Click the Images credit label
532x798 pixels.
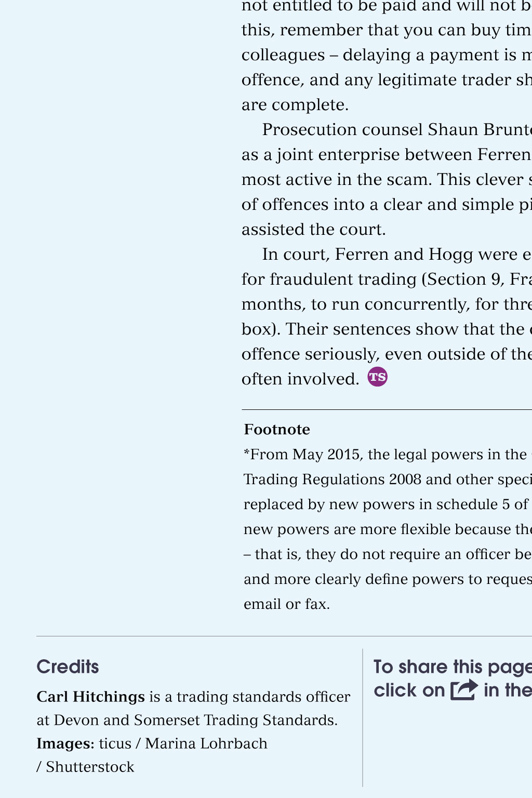click(65, 743)
